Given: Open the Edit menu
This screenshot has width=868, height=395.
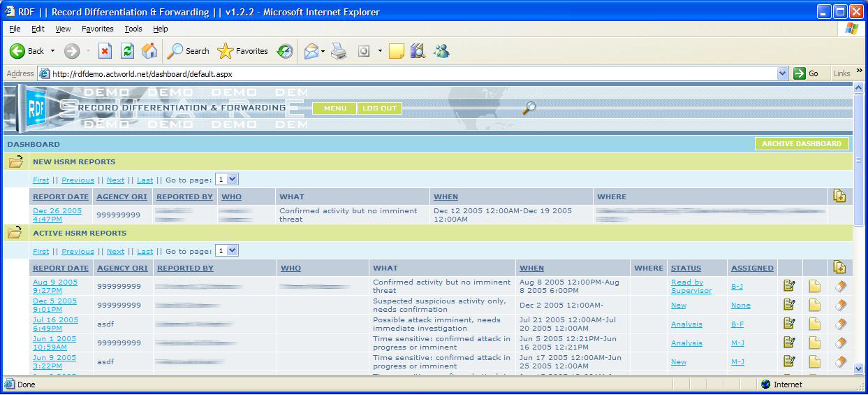Looking at the screenshot, I should tap(38, 29).
